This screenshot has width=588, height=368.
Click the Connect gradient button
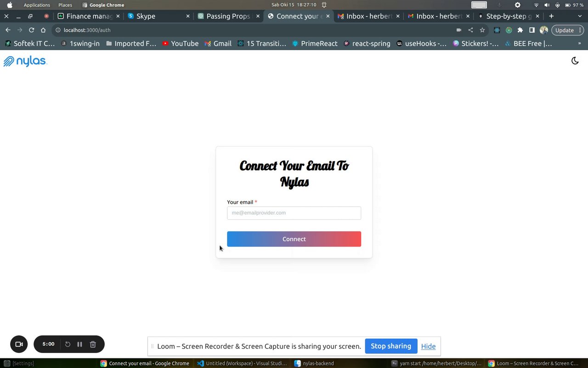tap(294, 239)
